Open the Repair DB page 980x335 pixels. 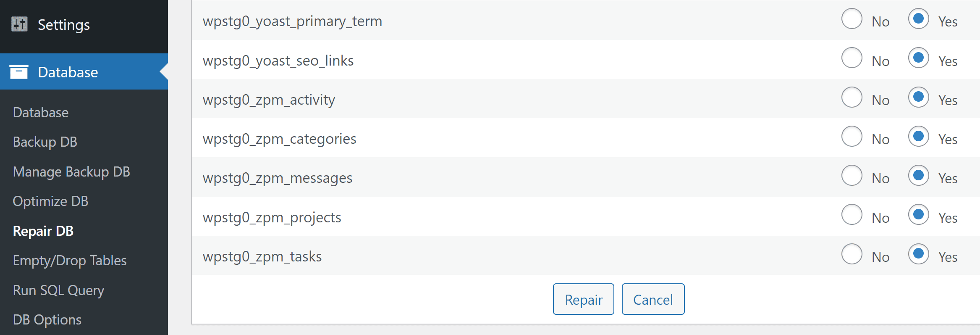click(x=42, y=231)
